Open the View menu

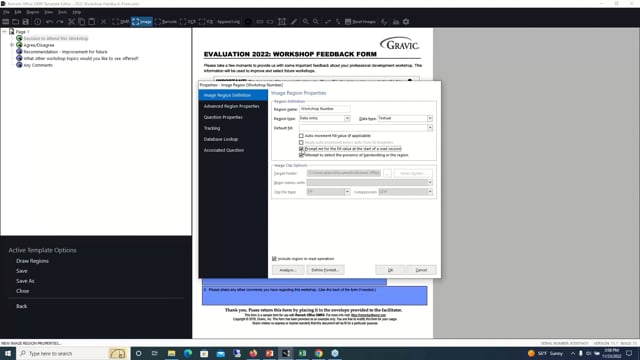coord(48,12)
